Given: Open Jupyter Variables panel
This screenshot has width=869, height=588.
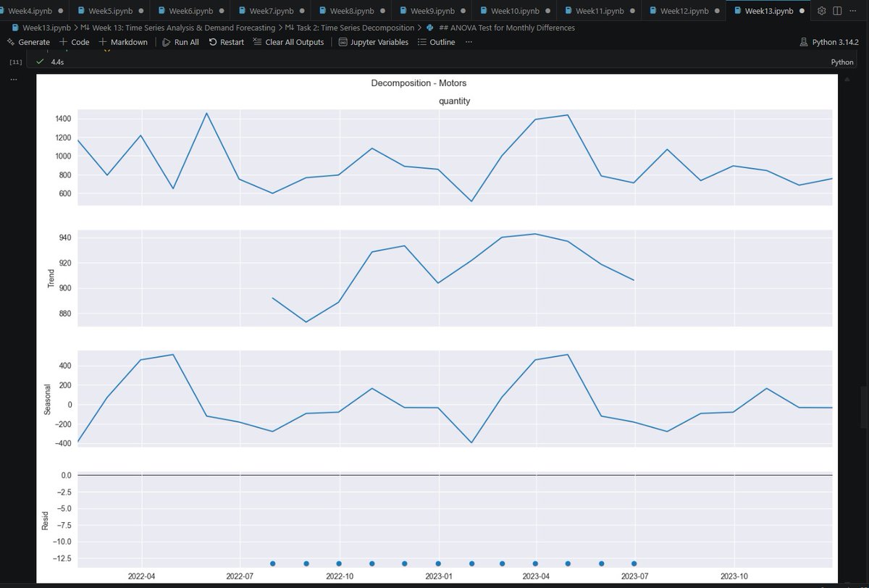Looking at the screenshot, I should (x=374, y=42).
